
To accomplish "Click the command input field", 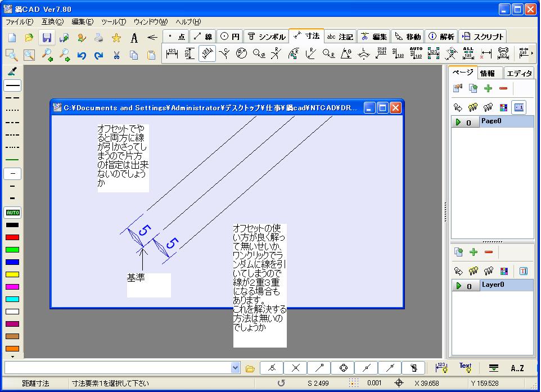I will (x=118, y=368).
